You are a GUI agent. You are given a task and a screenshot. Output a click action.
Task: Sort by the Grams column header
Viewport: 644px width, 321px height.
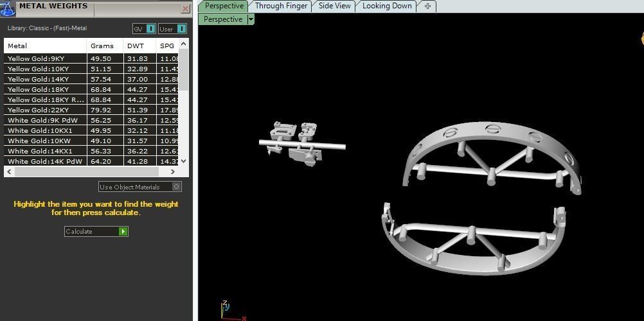tap(105, 46)
